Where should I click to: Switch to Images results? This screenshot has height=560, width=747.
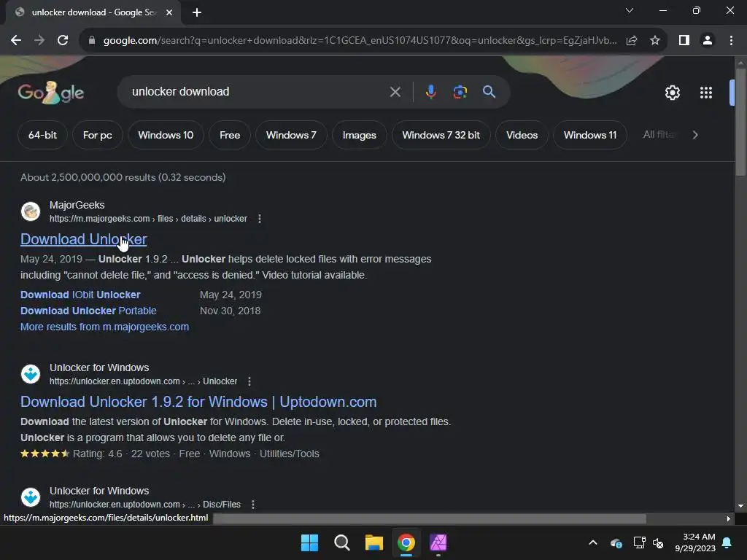click(x=359, y=135)
